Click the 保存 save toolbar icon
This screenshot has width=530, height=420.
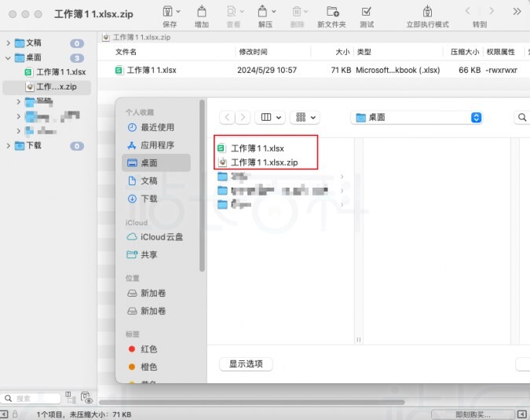click(x=168, y=12)
